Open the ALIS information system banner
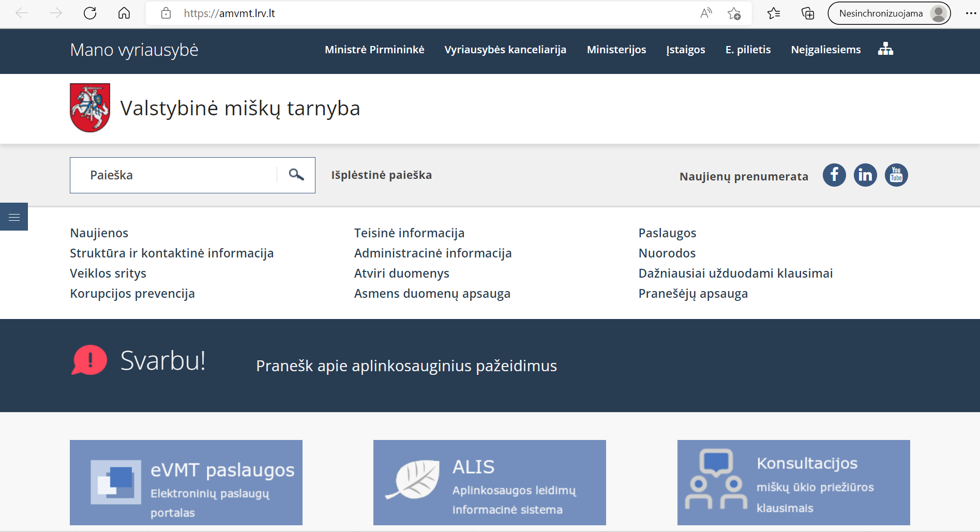Image resolution: width=980 pixels, height=532 pixels. [x=489, y=482]
